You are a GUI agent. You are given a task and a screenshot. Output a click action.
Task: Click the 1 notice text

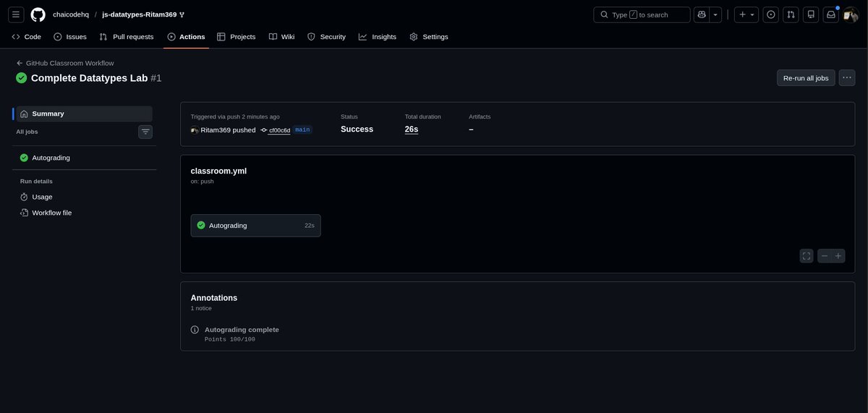pos(201,308)
